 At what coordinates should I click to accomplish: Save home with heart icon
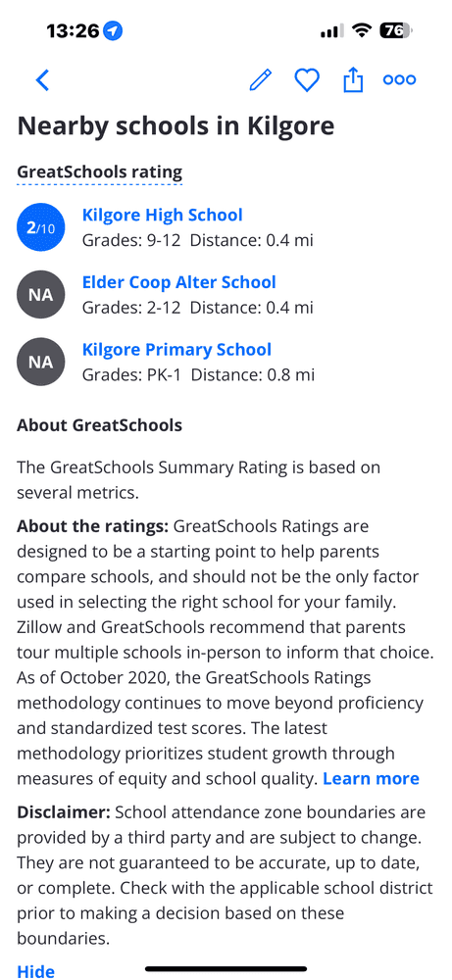click(x=307, y=80)
